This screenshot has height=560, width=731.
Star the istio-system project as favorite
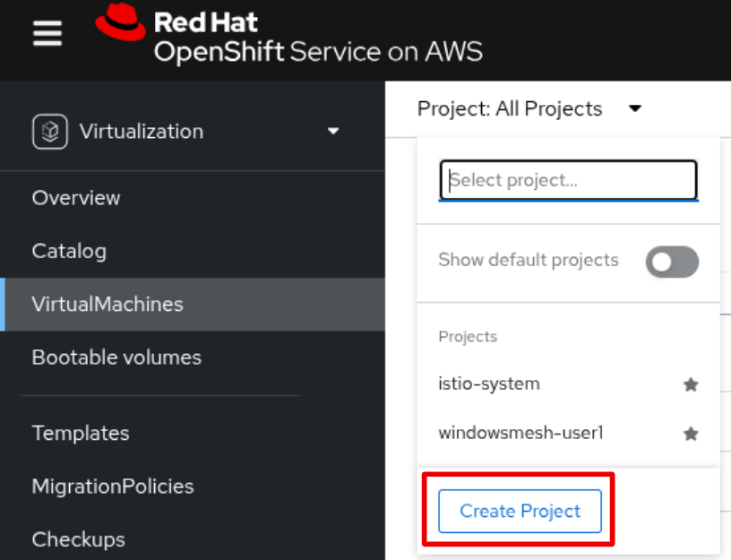(x=691, y=384)
